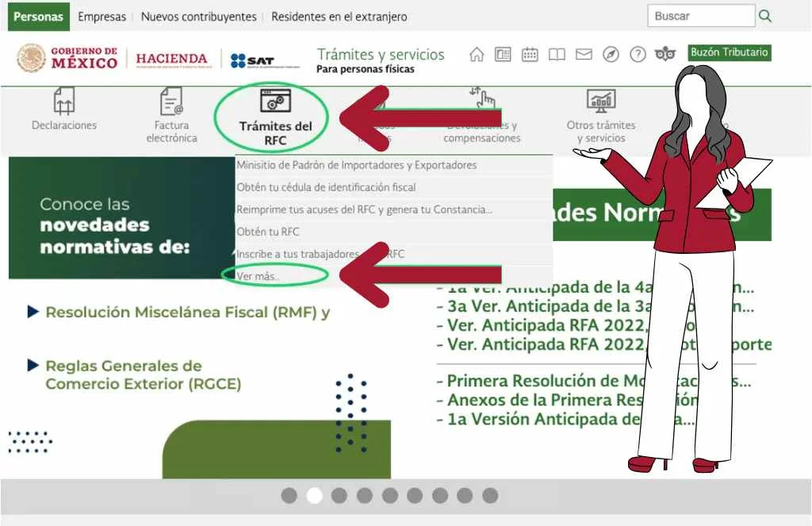Image resolution: width=812 pixels, height=526 pixels.
Task: Open the calendar icon in header
Action: point(530,54)
